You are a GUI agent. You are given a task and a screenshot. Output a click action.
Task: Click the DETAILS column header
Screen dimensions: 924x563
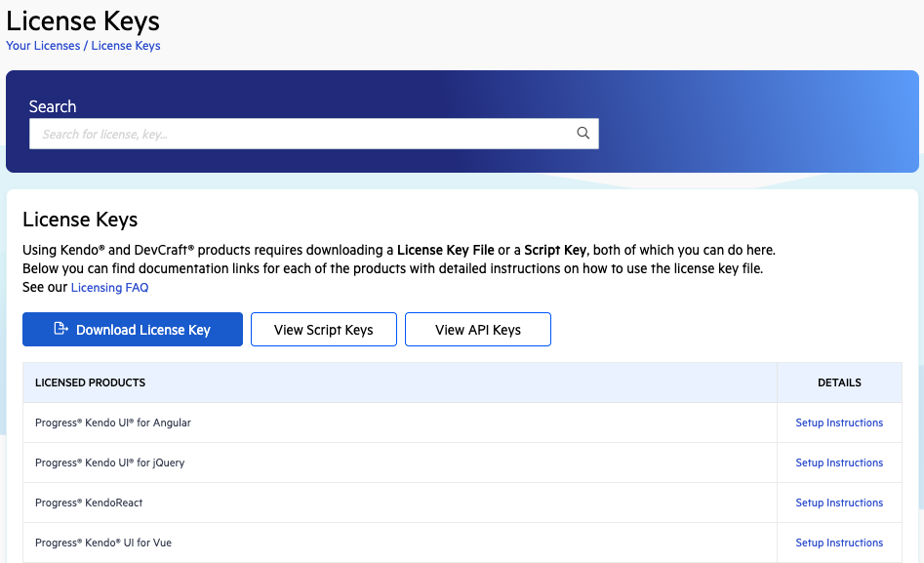[839, 382]
